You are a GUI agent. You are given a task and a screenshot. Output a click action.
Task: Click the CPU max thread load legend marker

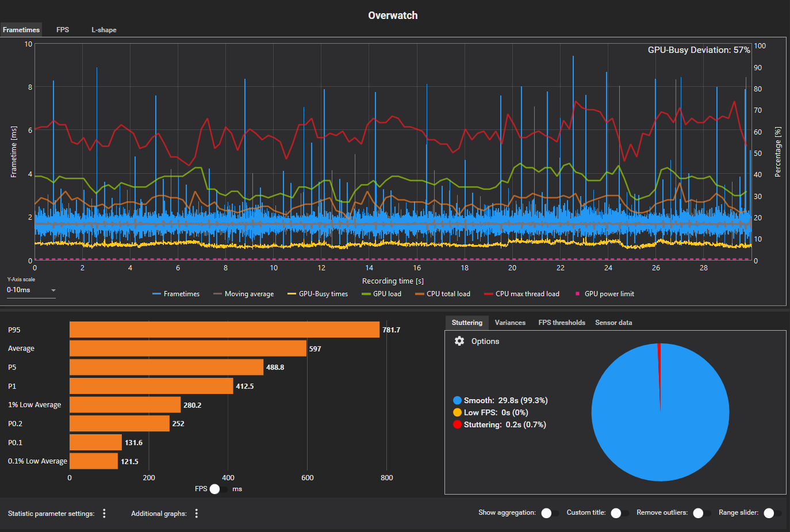(488, 294)
